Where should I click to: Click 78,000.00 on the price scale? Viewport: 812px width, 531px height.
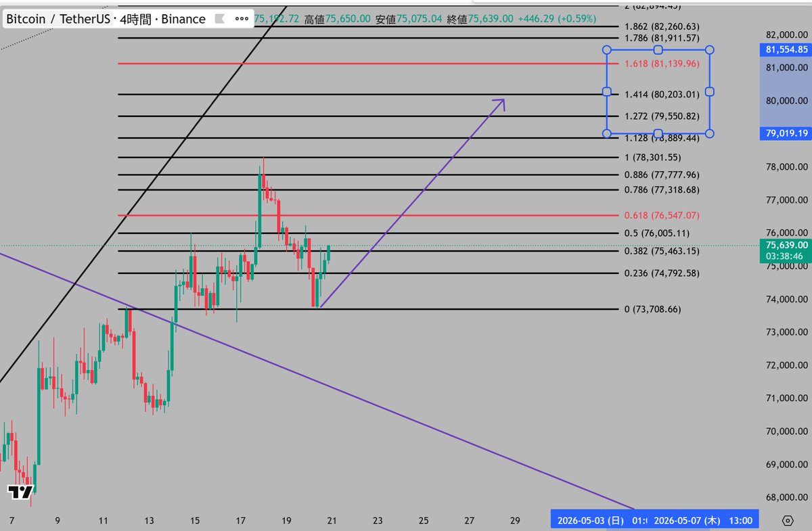pyautogui.click(x=786, y=167)
